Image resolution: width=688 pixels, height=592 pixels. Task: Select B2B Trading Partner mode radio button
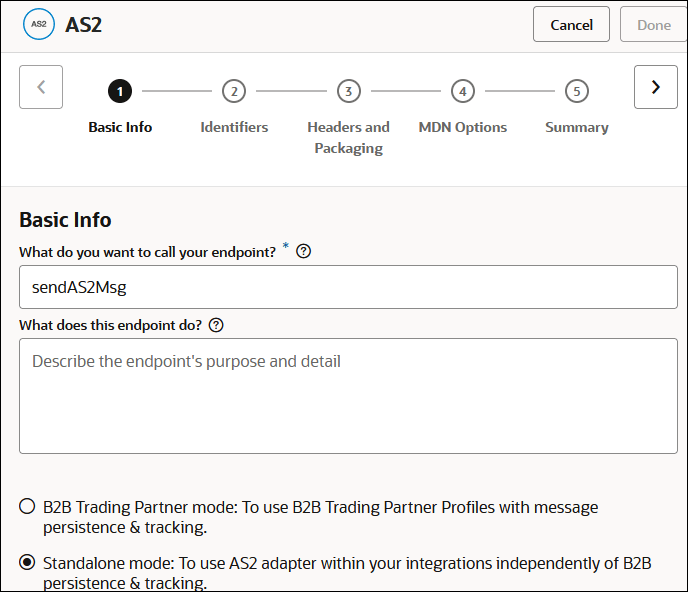28,507
